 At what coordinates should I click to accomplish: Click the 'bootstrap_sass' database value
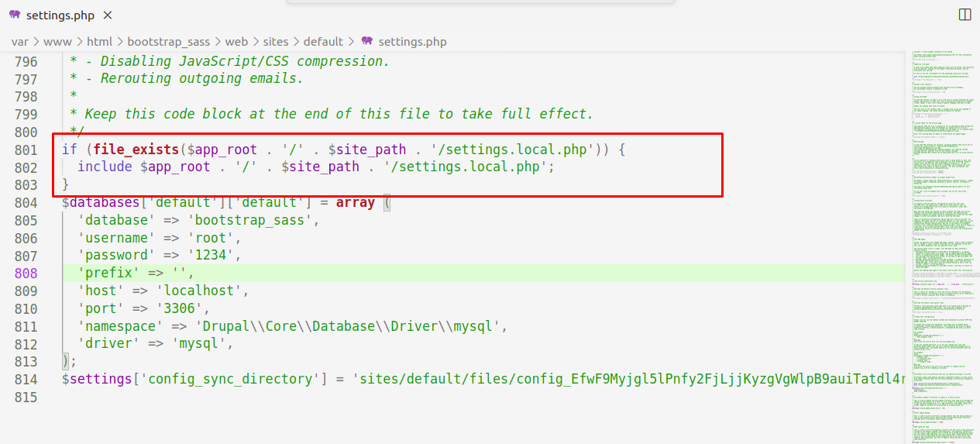tap(249, 220)
